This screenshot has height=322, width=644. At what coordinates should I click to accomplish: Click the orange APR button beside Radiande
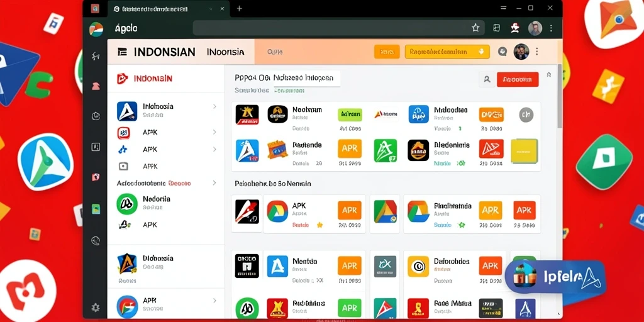(x=350, y=148)
